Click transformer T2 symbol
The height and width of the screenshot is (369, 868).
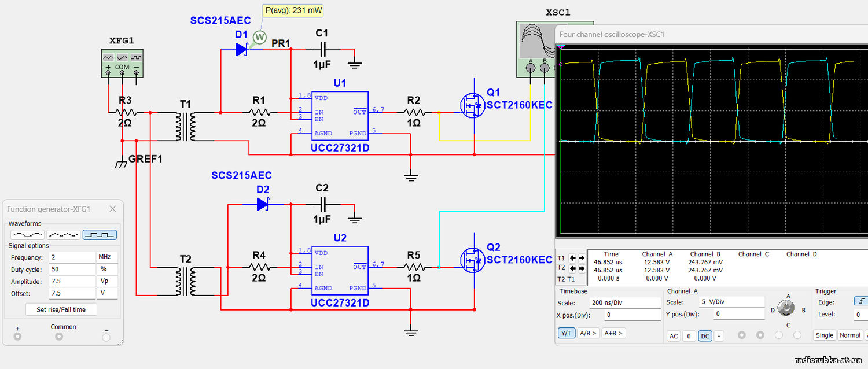pos(185,282)
